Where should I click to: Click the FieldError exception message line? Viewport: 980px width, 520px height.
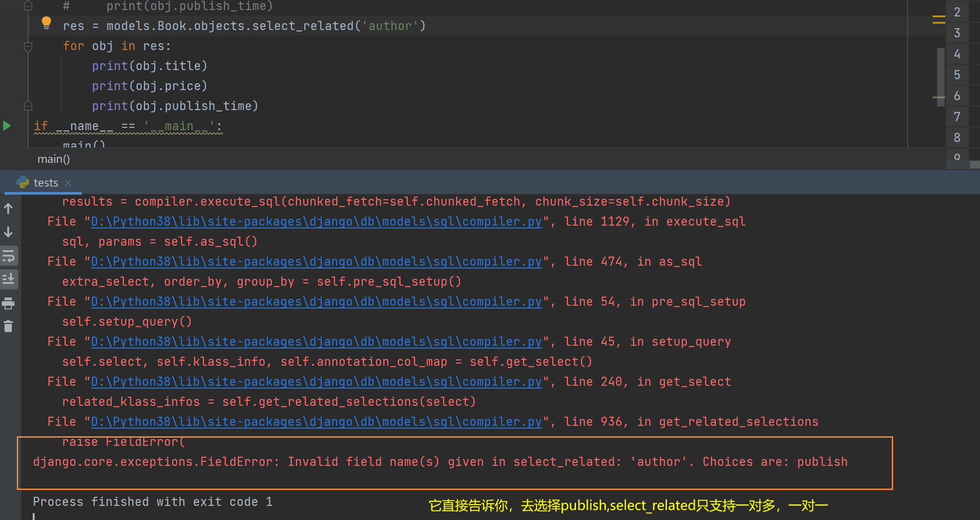click(x=440, y=462)
